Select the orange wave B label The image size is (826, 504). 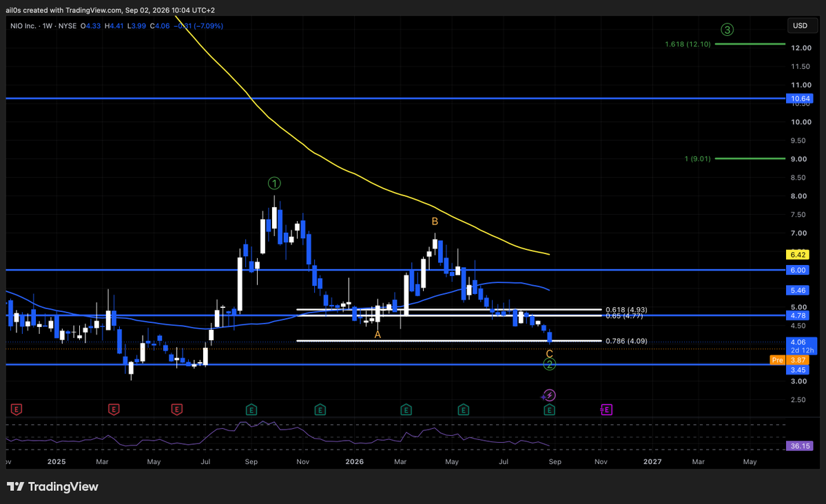click(435, 222)
